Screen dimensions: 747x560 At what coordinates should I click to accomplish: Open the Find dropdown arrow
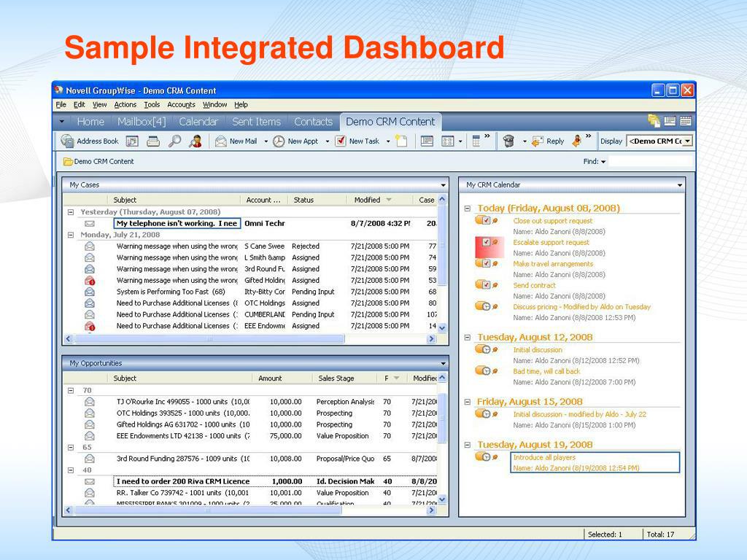pos(603,162)
